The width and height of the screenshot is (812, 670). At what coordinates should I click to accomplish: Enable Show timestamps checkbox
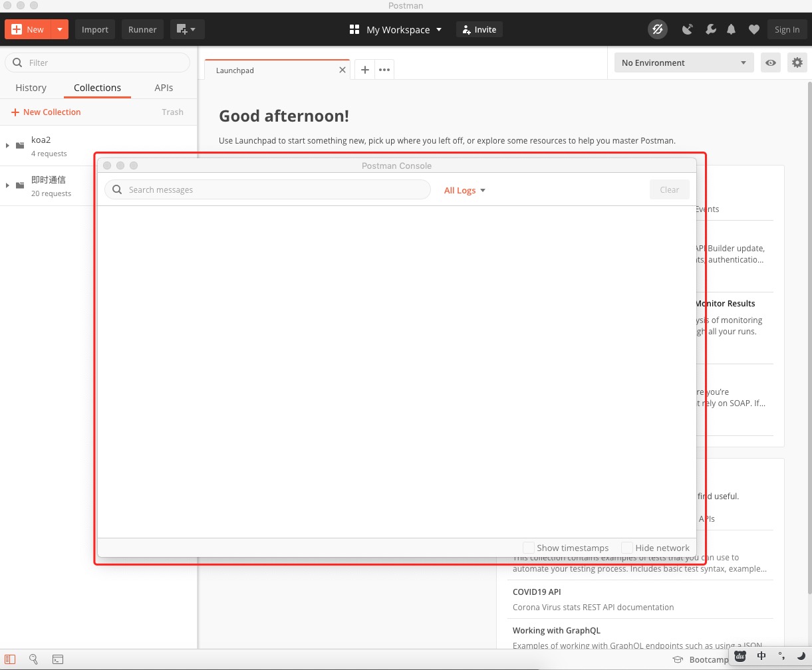(x=529, y=548)
